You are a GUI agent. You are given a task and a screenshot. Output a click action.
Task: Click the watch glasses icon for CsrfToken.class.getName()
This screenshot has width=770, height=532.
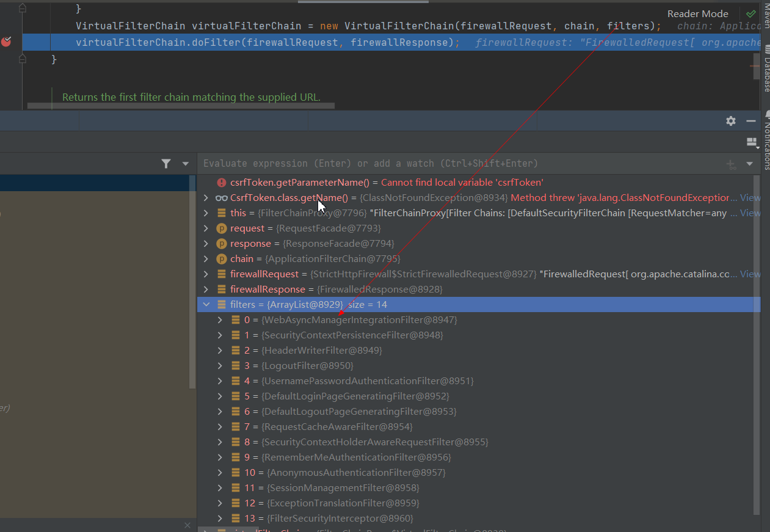[x=222, y=197]
